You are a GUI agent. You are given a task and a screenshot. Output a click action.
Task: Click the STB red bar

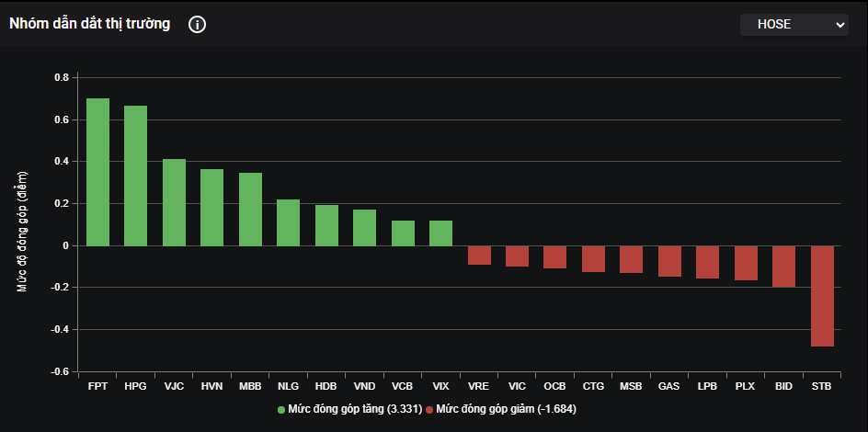pos(822,296)
